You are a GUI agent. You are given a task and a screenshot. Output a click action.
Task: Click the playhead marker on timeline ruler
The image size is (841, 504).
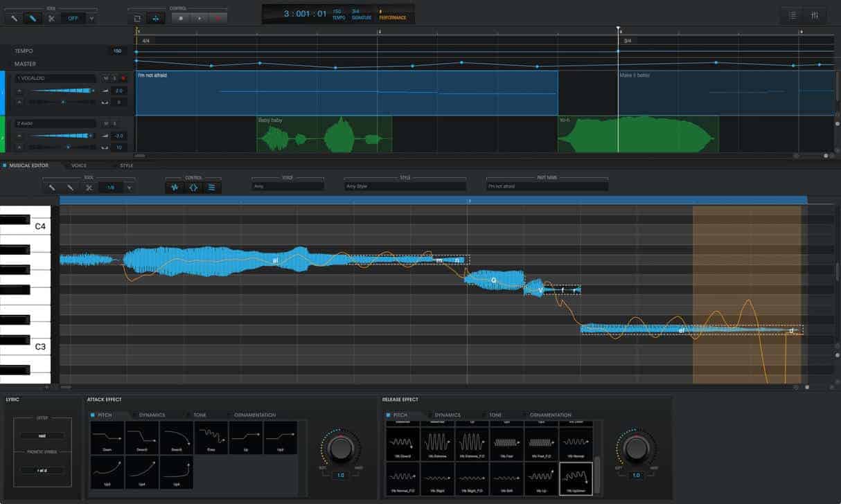coord(619,29)
